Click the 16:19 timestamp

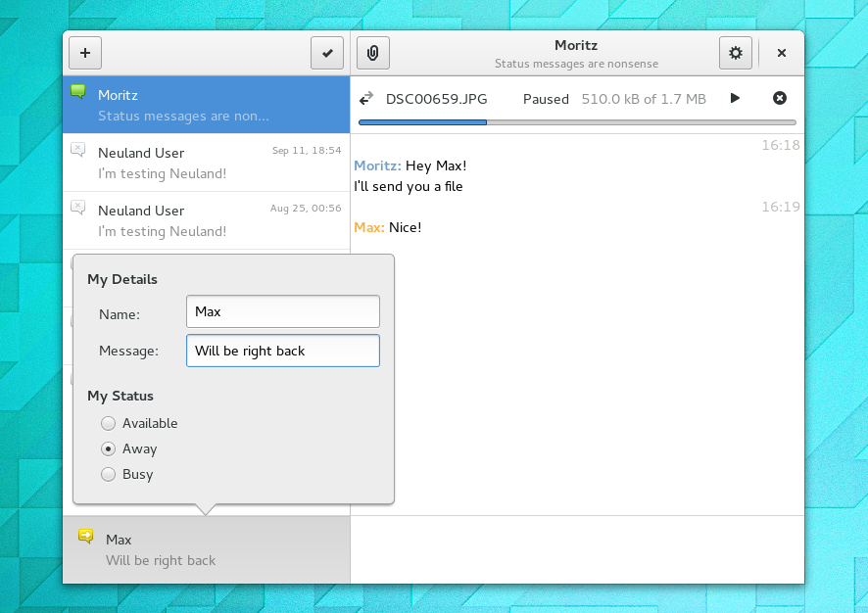point(781,207)
